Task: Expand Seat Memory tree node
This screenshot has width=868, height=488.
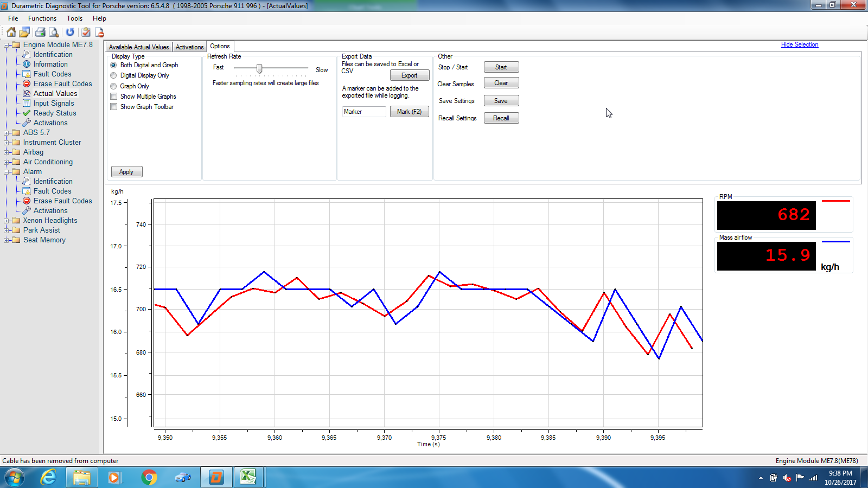Action: [x=7, y=240]
